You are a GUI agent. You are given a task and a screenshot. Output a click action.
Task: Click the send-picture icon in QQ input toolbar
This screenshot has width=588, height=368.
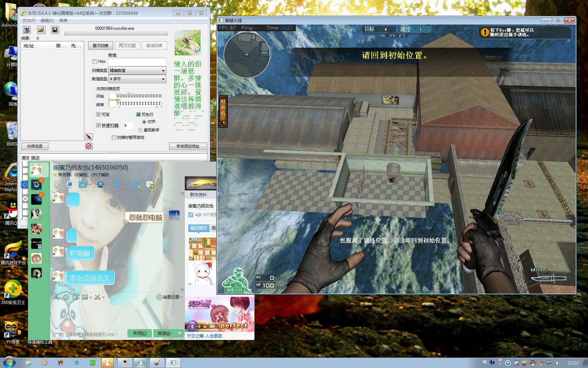pos(85,297)
